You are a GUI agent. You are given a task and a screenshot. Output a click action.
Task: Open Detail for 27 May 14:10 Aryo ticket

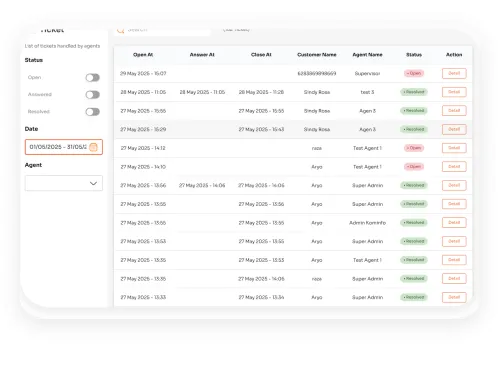point(454,167)
